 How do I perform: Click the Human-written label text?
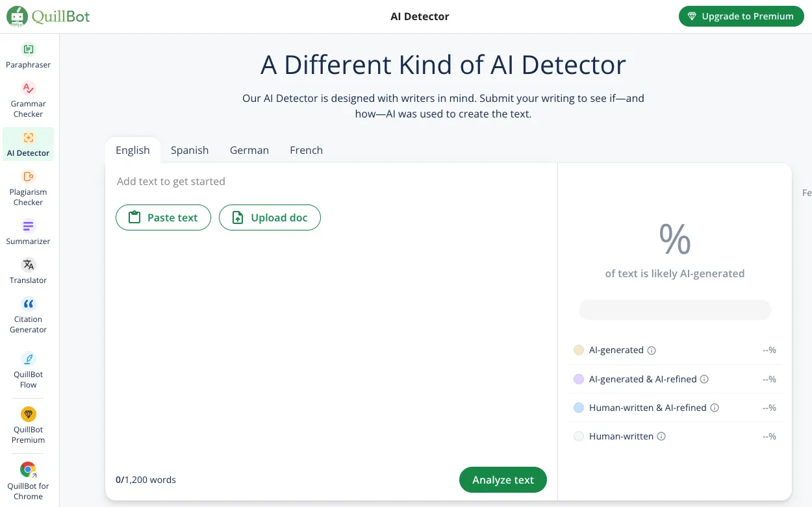click(x=621, y=436)
